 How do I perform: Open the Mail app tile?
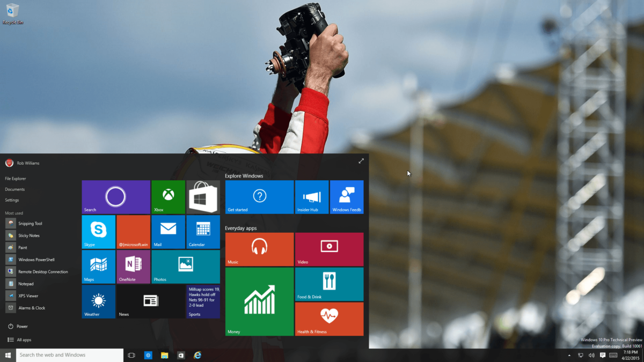(168, 232)
